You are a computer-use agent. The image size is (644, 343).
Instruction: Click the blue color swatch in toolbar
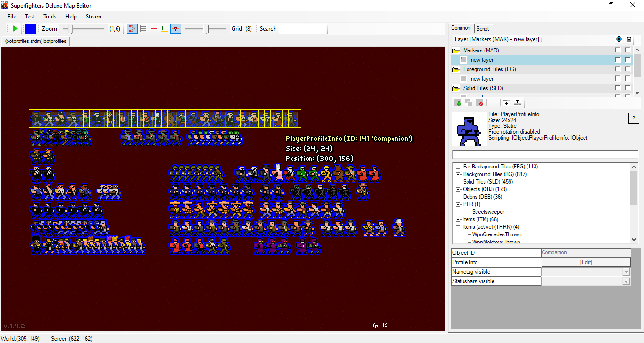click(30, 29)
